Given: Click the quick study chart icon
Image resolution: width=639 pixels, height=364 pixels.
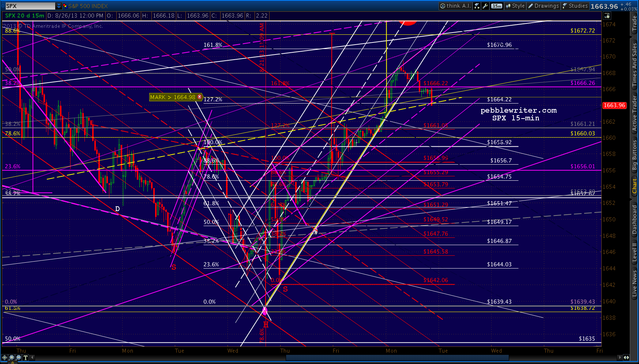Looking at the screenshot, I should coord(477,6).
